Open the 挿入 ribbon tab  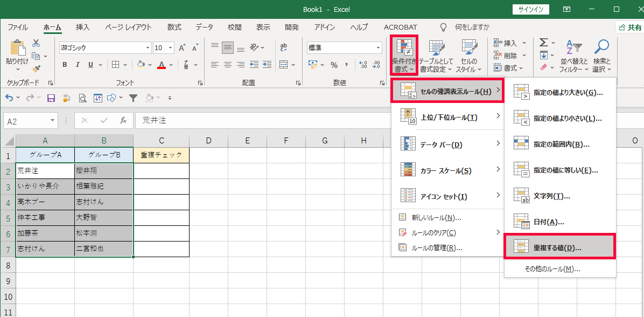(82, 27)
